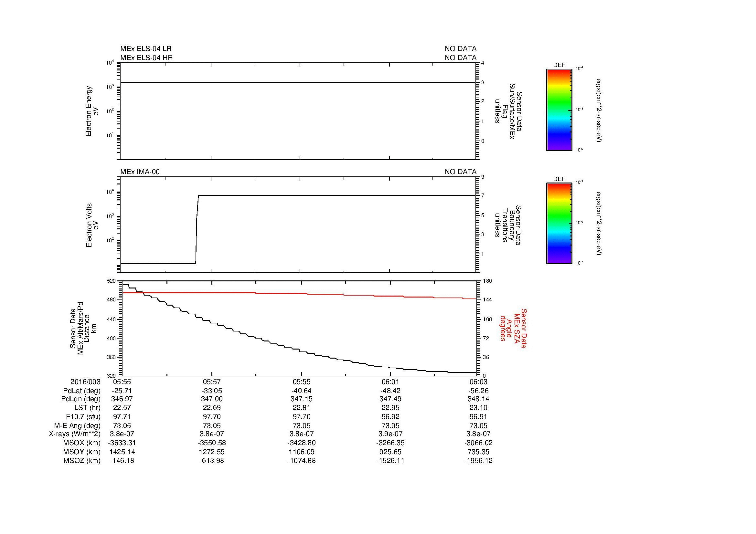Click MSOX value -3633.31

click(122, 443)
